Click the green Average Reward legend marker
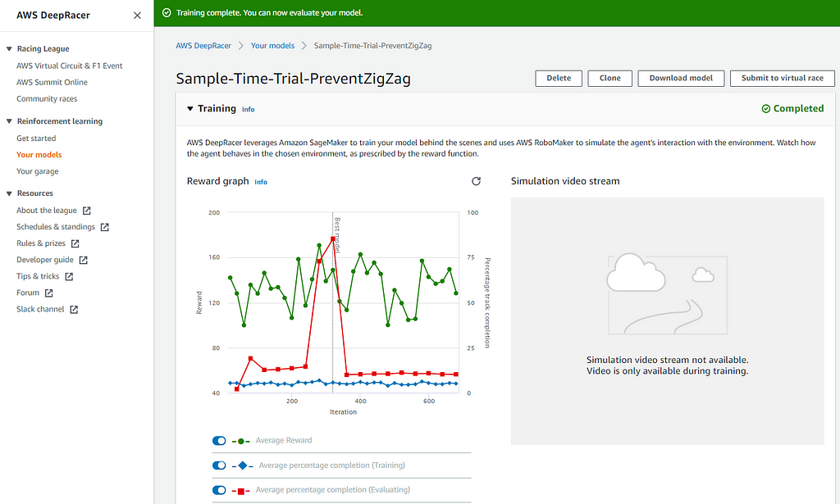Image resolution: width=840 pixels, height=504 pixels. click(241, 442)
